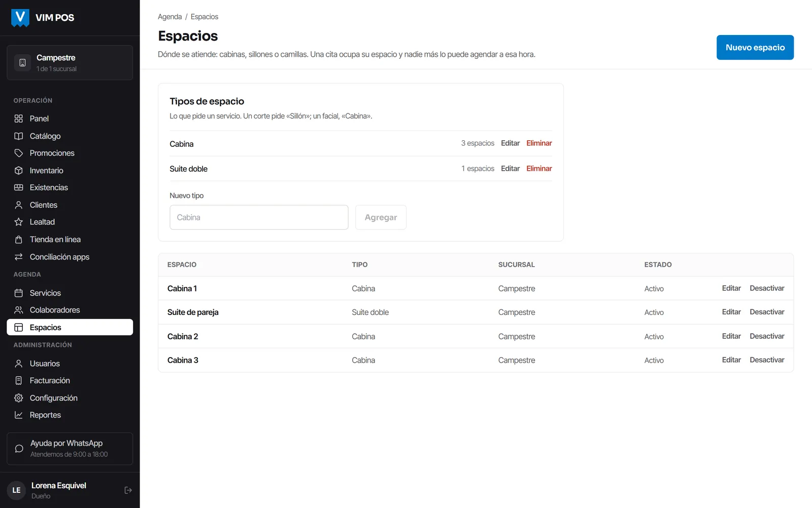Open the Ayuda por WhatsApp card
Viewport: 812px width, 508px height.
[x=70, y=449]
